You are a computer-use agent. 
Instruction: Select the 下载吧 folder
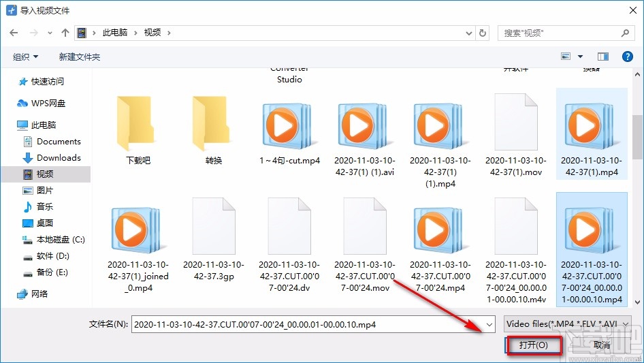coord(138,130)
